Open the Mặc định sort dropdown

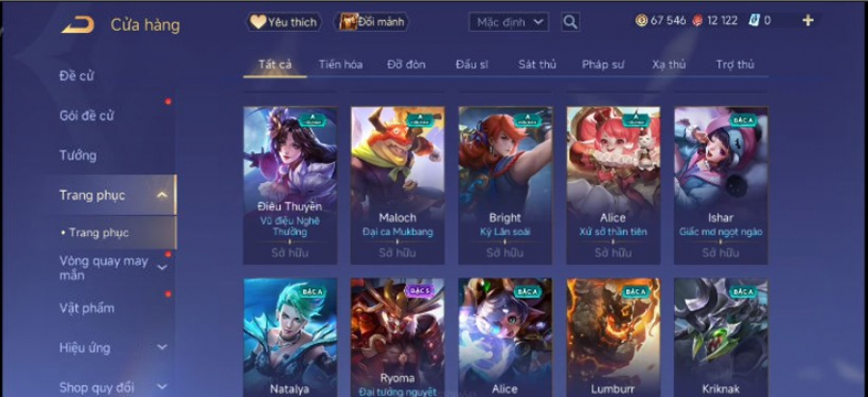coord(508,22)
